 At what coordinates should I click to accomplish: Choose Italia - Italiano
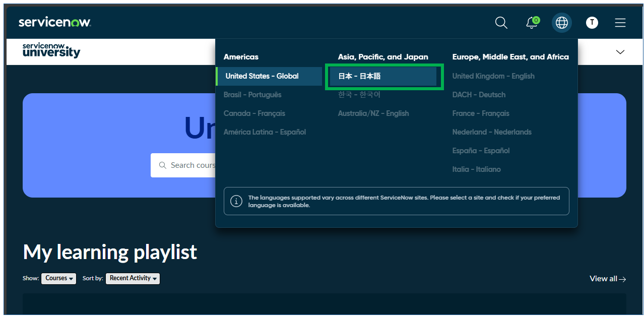[x=477, y=169]
